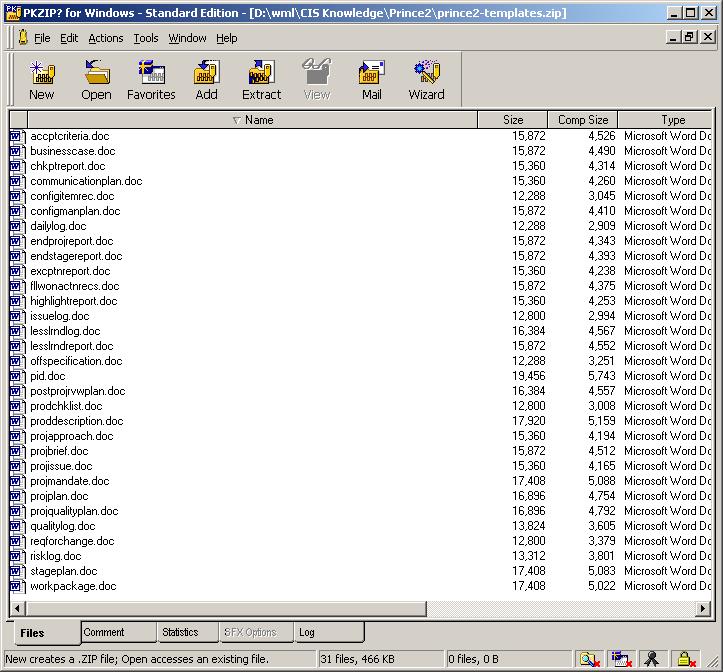Image resolution: width=723 pixels, height=672 pixels.
Task: Click the Word icon beside pid.doc
Action: pos(17,376)
